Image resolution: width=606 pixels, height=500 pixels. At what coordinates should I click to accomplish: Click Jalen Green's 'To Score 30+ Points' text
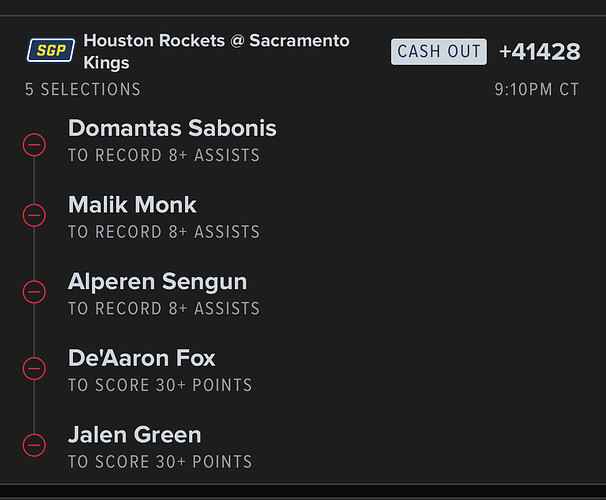[x=160, y=462]
